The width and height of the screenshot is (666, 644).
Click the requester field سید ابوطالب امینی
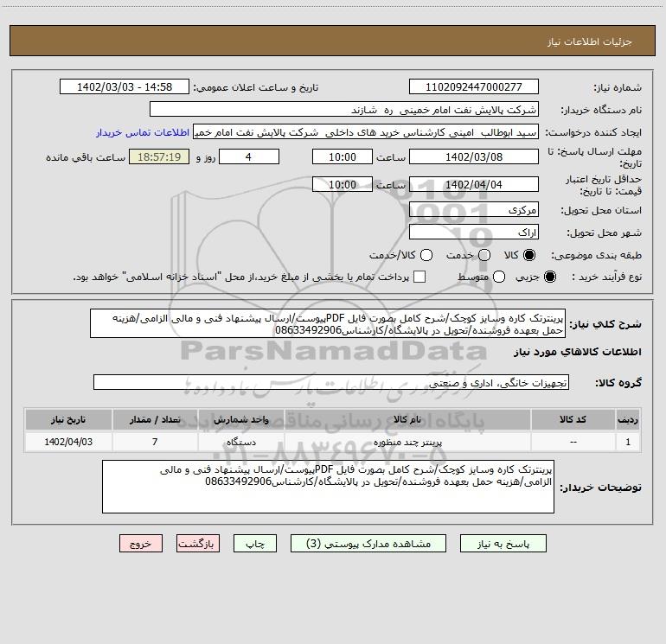click(366, 132)
